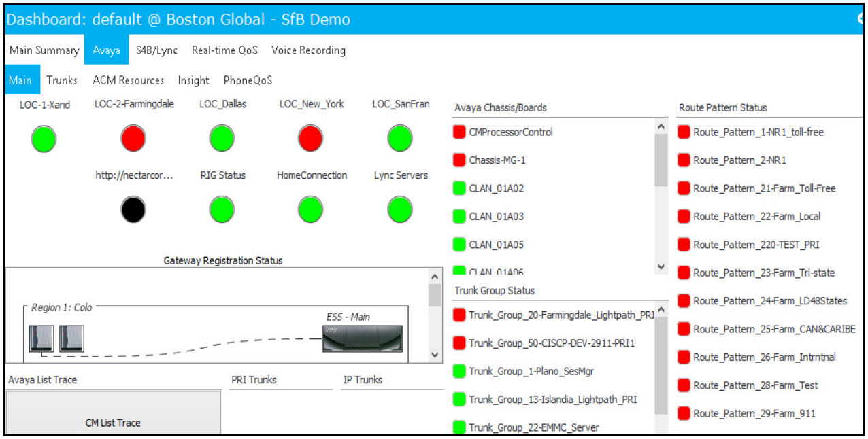Switch to the S4B/Lync tab

click(x=156, y=50)
